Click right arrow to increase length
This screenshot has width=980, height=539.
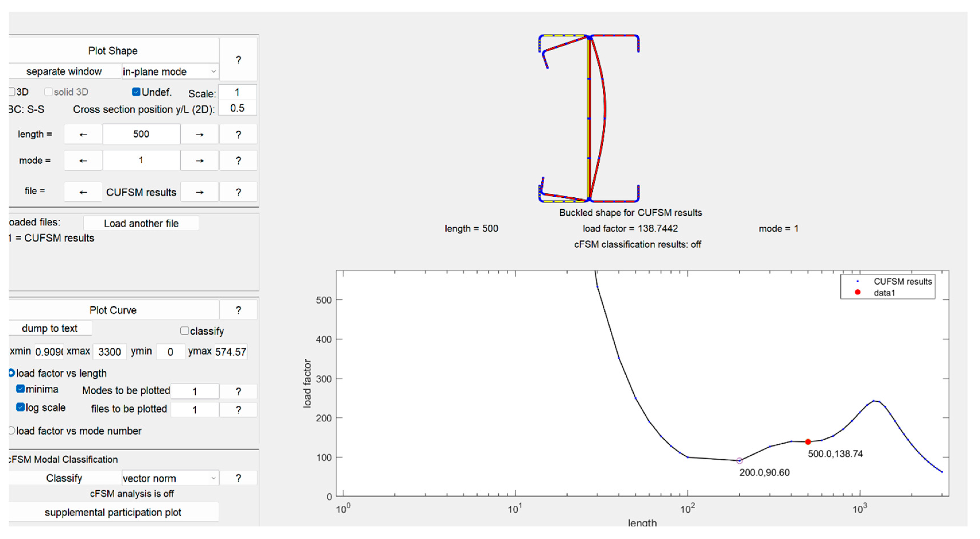[x=199, y=134]
